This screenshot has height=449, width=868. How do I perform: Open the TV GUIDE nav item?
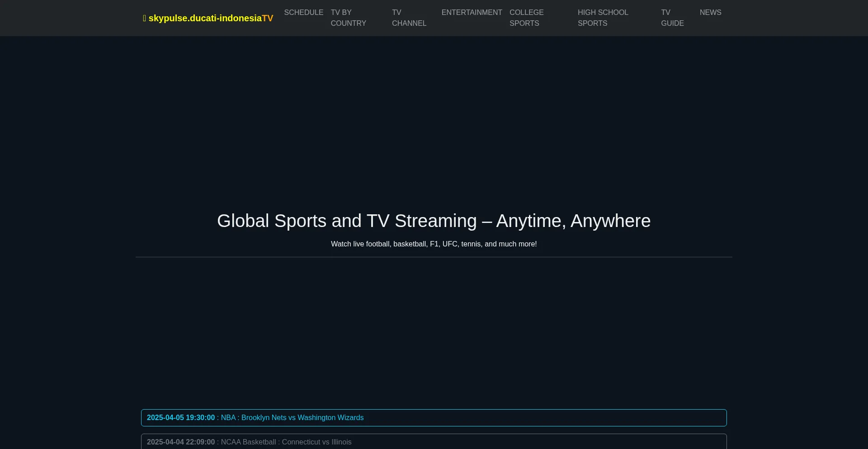coord(672,18)
